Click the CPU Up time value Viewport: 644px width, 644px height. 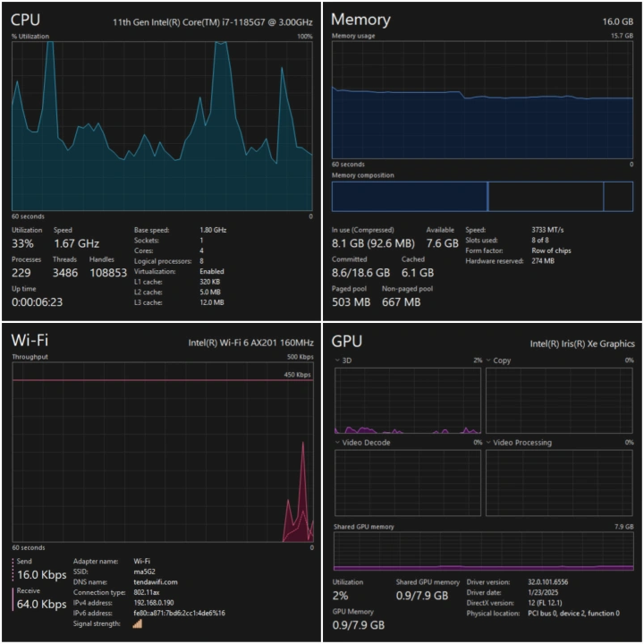(x=36, y=302)
